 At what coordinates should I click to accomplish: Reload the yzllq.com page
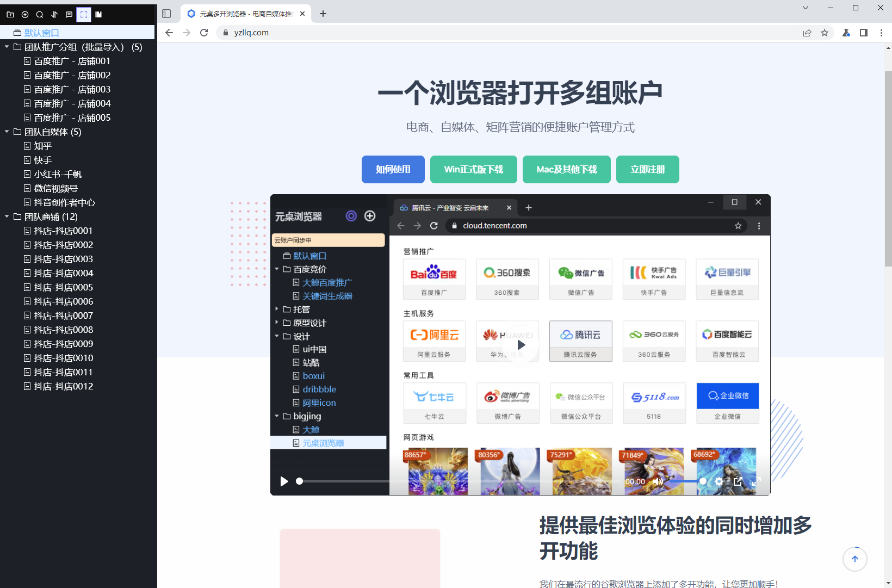(204, 33)
